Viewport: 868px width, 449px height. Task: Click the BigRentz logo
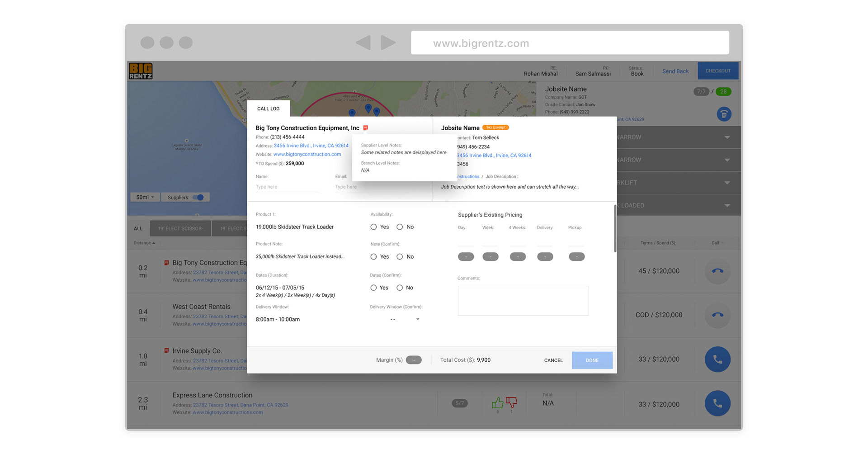click(x=141, y=71)
